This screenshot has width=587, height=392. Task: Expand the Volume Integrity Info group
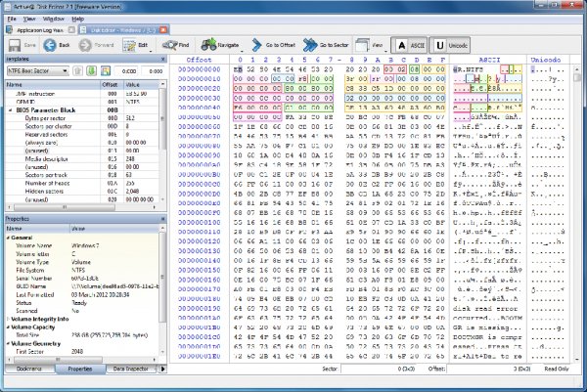click(x=8, y=319)
